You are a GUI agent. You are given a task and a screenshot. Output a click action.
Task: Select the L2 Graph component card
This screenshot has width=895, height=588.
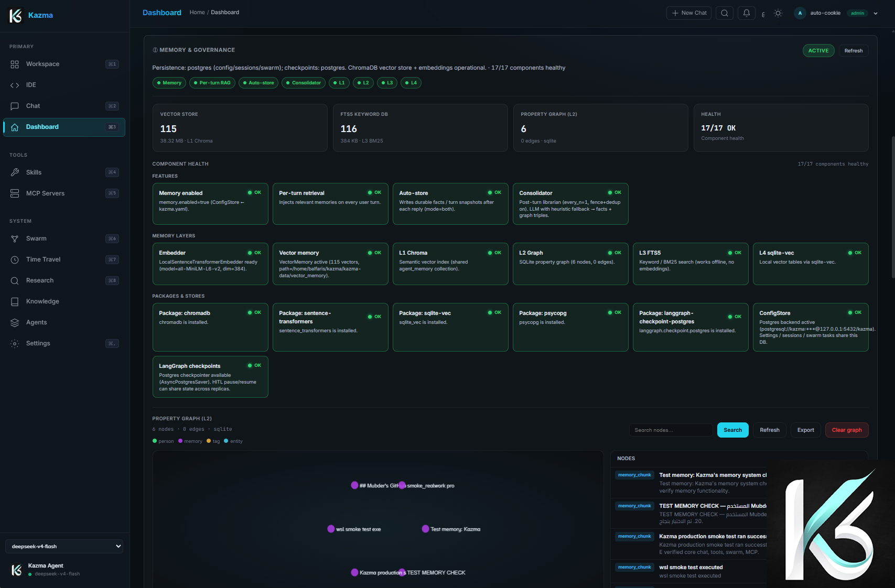(570, 264)
